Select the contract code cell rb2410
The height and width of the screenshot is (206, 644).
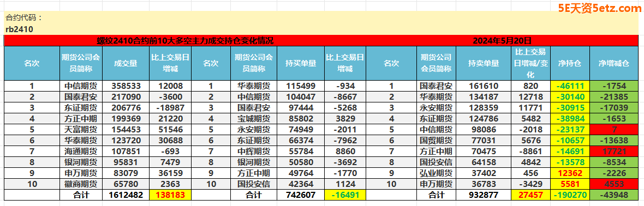pos(19,29)
